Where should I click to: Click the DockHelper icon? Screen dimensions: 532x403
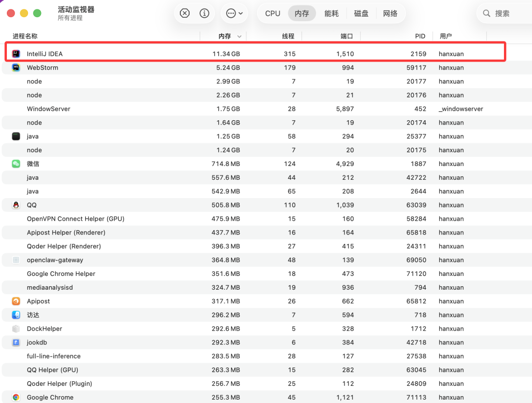point(16,329)
